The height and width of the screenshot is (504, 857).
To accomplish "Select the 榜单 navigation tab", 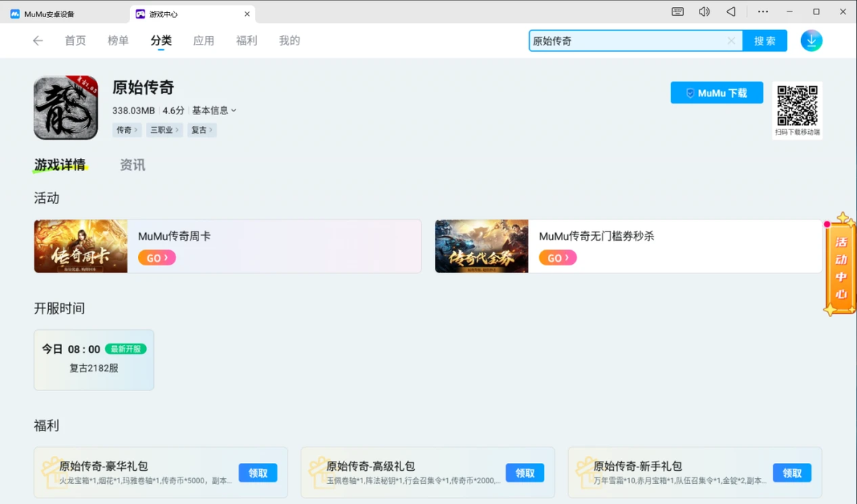I will (118, 40).
